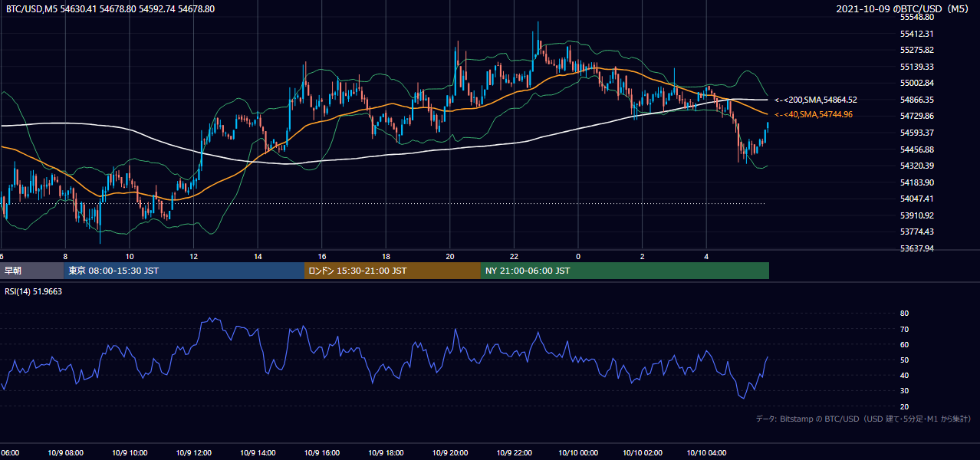Click RSI axis level 30
Viewport: 980px width, 460px height.
[x=905, y=391]
